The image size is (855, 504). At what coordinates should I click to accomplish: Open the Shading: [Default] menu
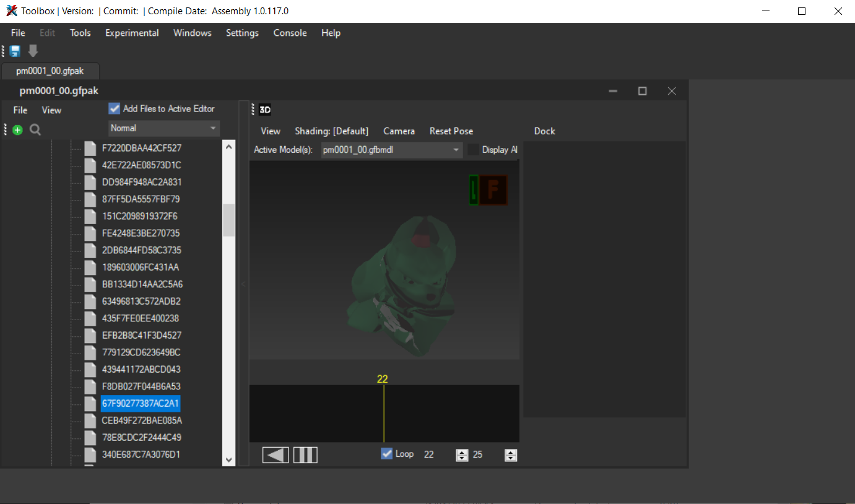point(331,131)
